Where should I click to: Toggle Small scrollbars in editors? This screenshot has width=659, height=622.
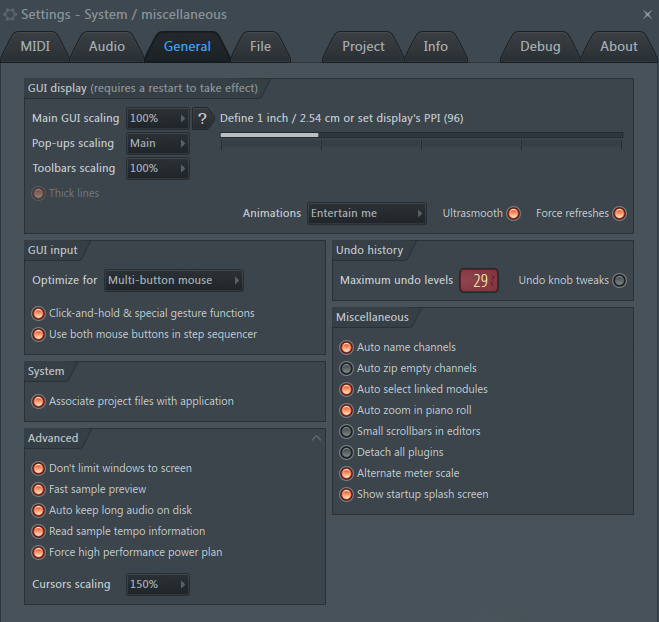(346, 432)
